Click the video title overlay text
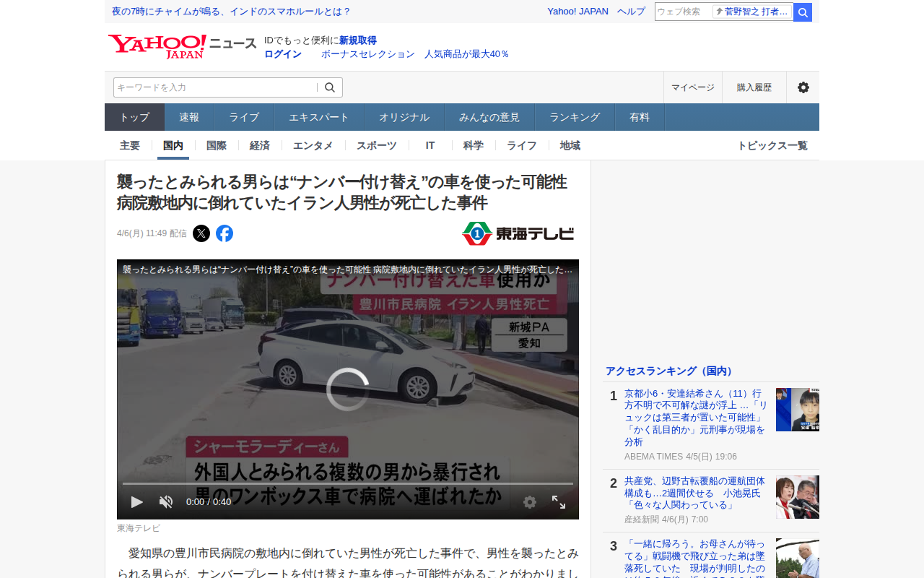Viewport: 924px width, 578px height. [x=347, y=269]
